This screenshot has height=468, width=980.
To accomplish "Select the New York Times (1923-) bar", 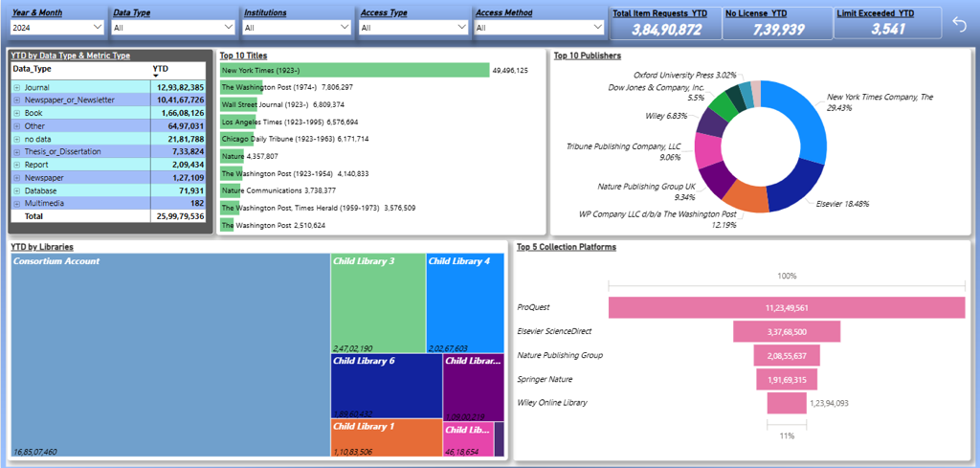I will pyautogui.click(x=354, y=70).
